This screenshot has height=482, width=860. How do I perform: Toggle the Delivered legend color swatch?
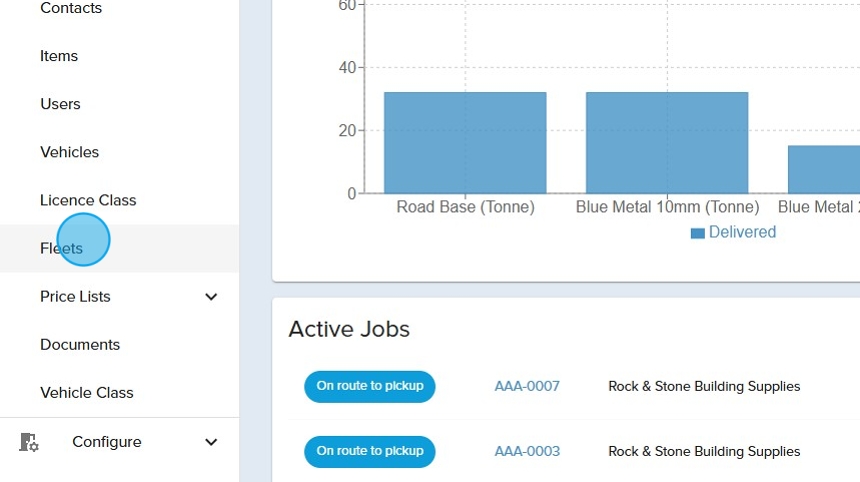coord(697,233)
